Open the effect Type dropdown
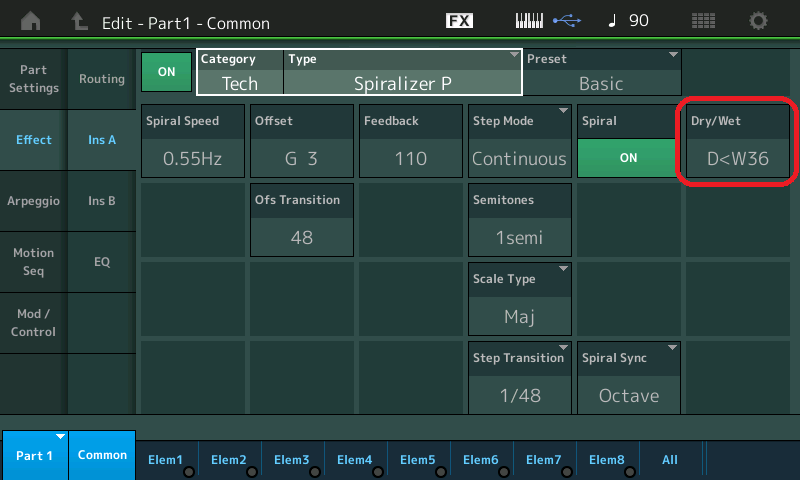Viewport: 800px width, 480px height. 403,72
